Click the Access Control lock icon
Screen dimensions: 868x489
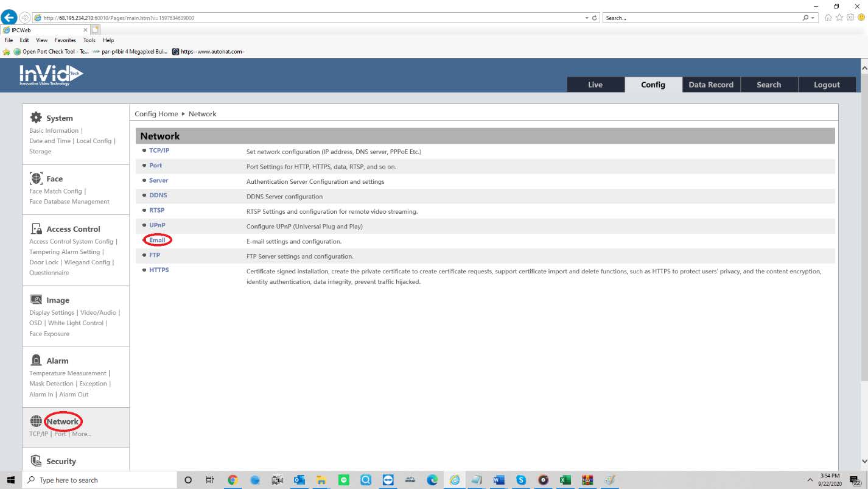tap(36, 229)
